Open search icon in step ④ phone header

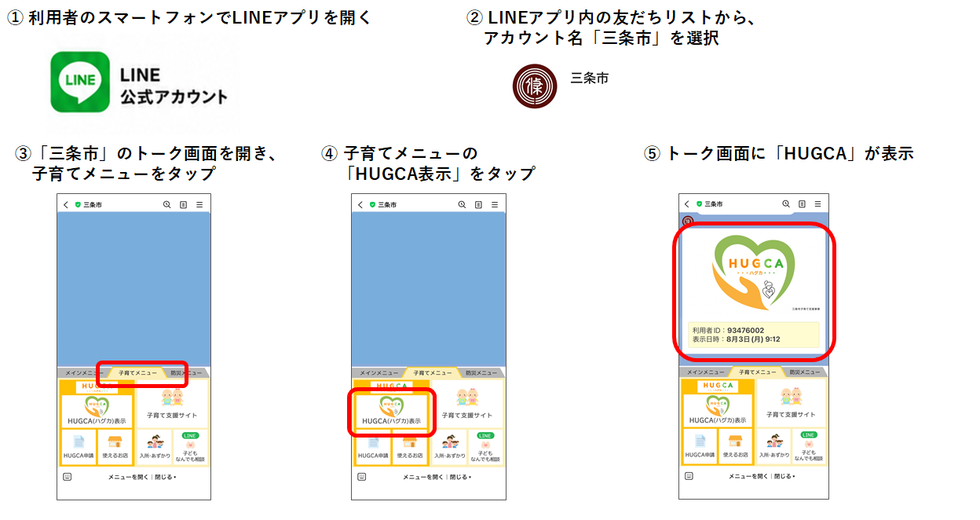(462, 204)
